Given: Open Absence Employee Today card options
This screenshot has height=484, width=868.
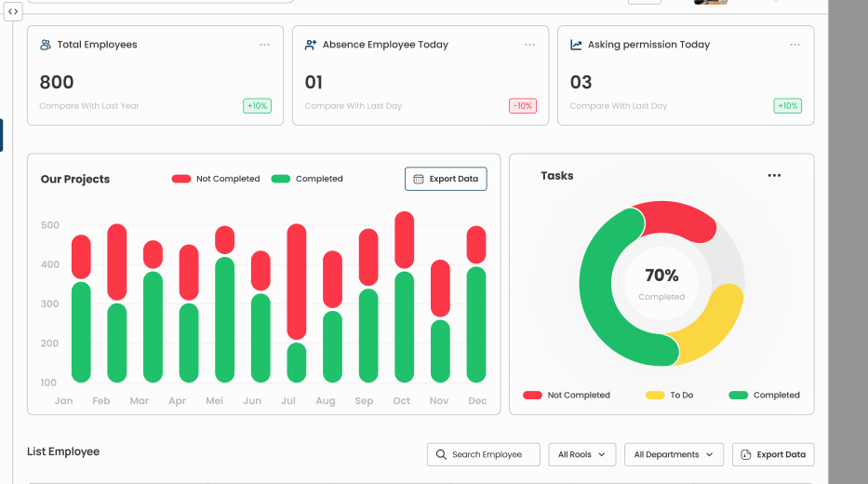Looking at the screenshot, I should pos(530,45).
